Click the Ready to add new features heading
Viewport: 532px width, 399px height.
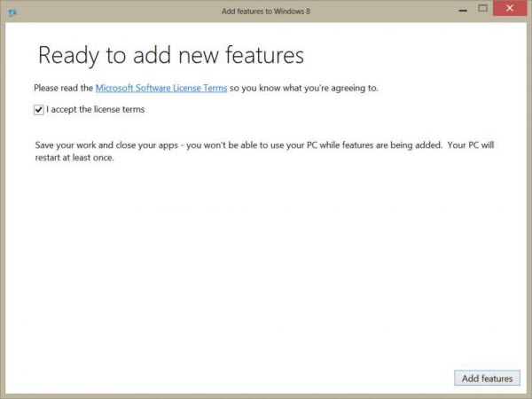click(x=171, y=55)
